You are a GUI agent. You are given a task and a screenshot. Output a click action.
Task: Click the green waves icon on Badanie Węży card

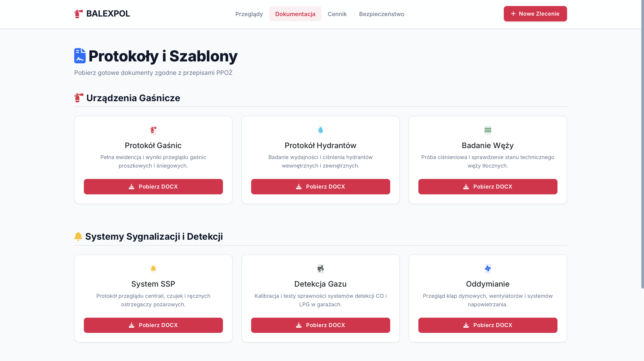coord(487,130)
